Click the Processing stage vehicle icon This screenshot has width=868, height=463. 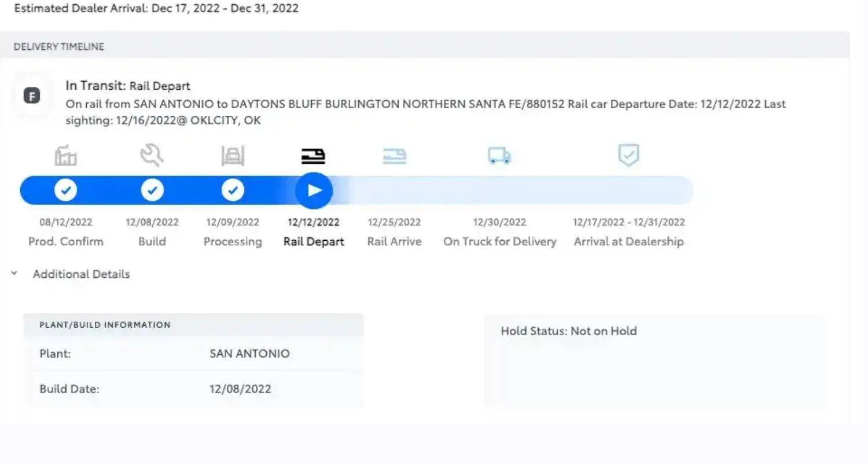point(233,155)
